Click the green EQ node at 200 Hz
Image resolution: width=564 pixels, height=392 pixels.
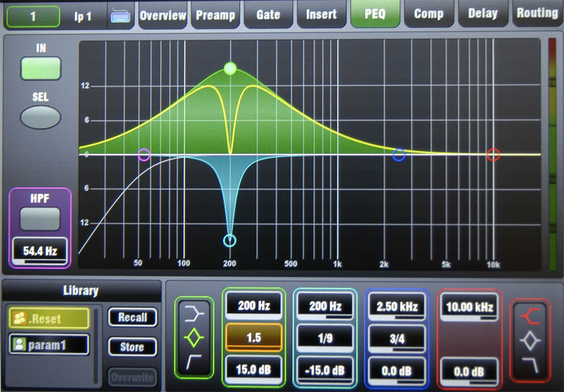(230, 68)
